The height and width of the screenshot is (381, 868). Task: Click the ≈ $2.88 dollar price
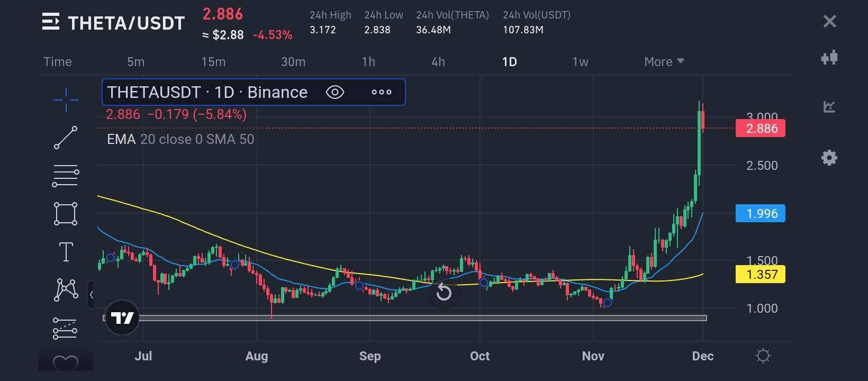coord(223,35)
